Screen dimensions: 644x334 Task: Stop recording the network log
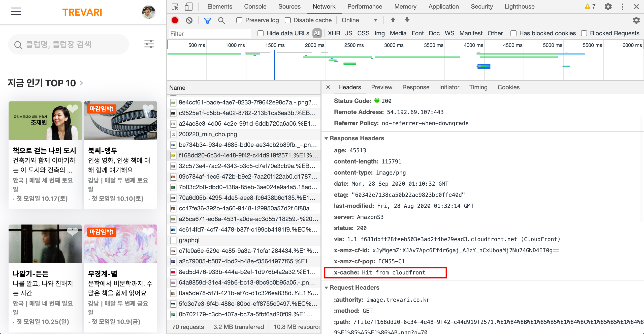click(x=175, y=20)
